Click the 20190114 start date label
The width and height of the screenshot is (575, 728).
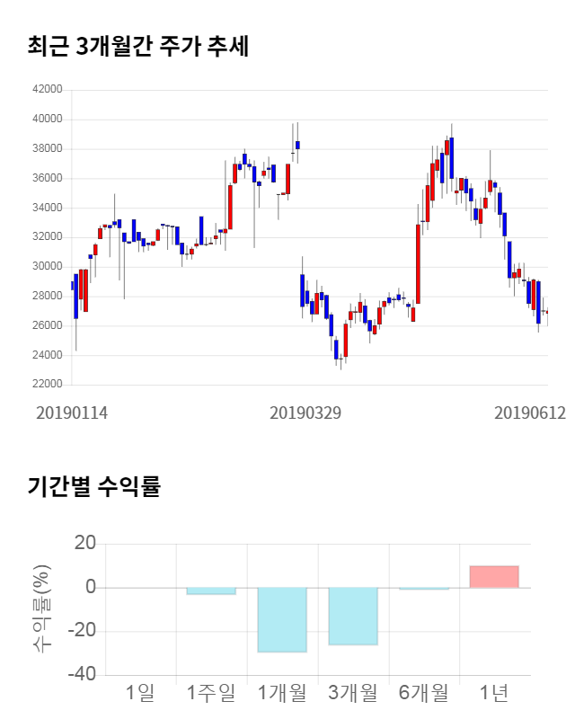[x=71, y=413]
